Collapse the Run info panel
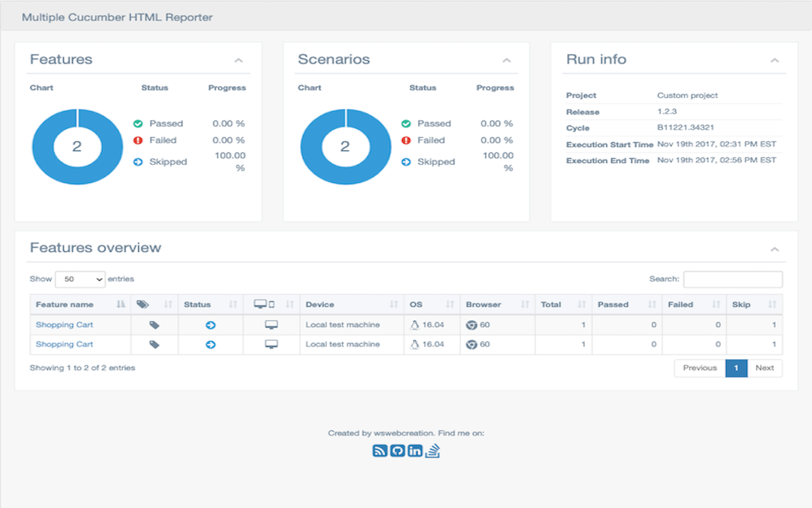This screenshot has width=812, height=508. pos(775,60)
